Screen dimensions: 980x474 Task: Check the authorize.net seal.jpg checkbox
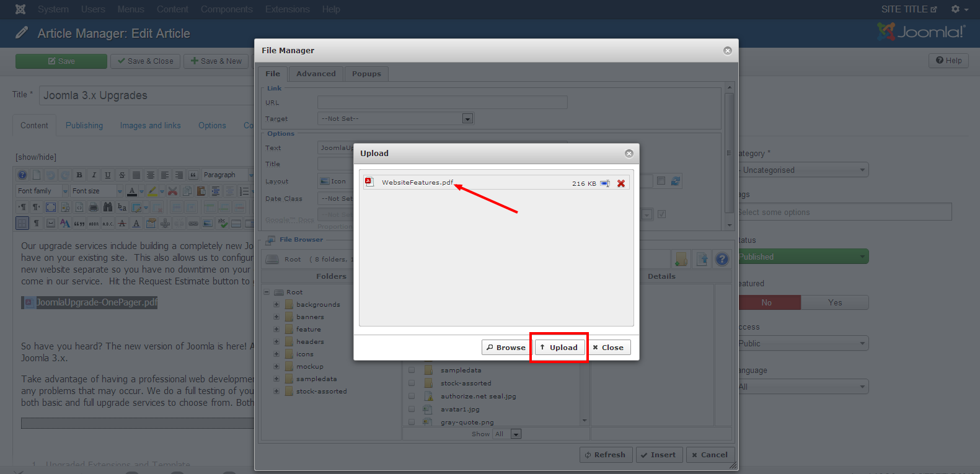coord(412,396)
